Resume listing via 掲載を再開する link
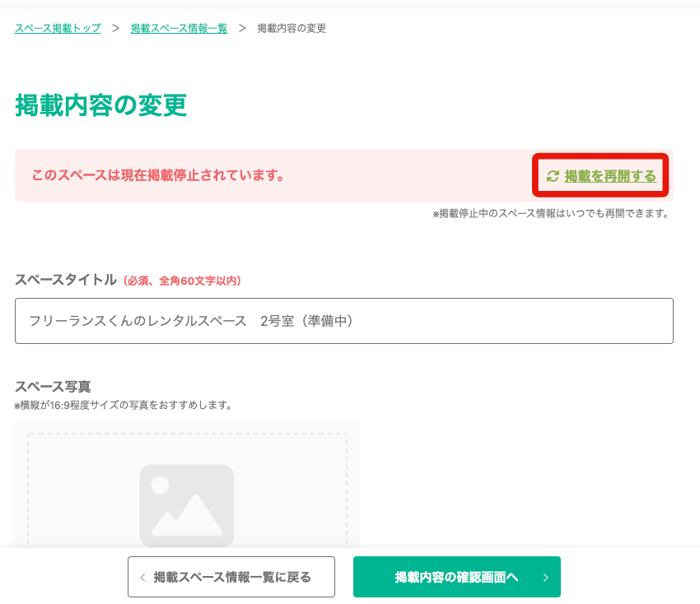The width and height of the screenshot is (700, 604). pos(610,176)
